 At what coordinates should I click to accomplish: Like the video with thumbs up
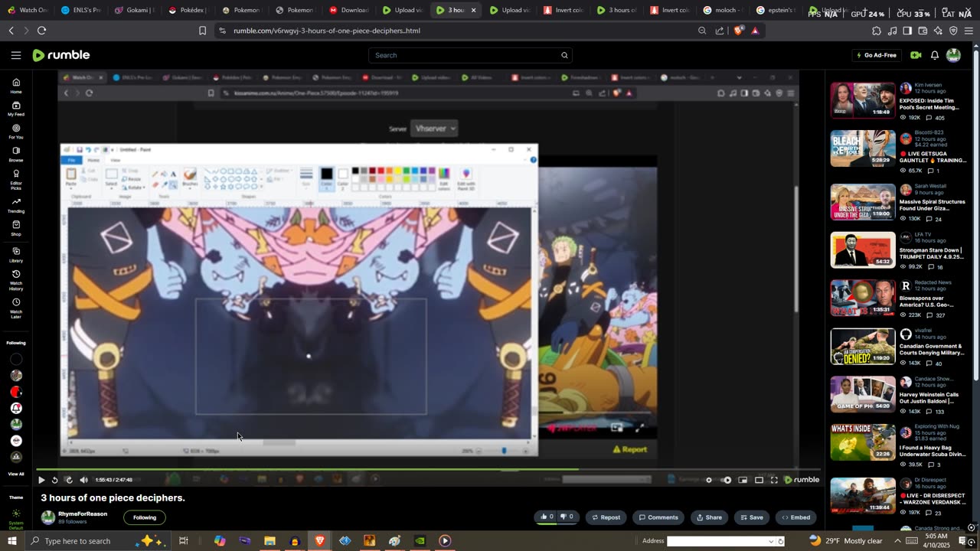547,517
